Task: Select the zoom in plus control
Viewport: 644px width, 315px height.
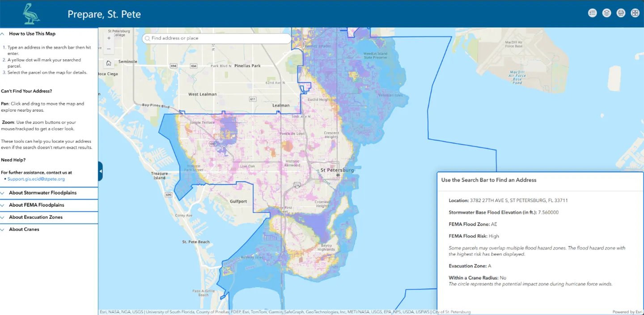Action: 108,38
